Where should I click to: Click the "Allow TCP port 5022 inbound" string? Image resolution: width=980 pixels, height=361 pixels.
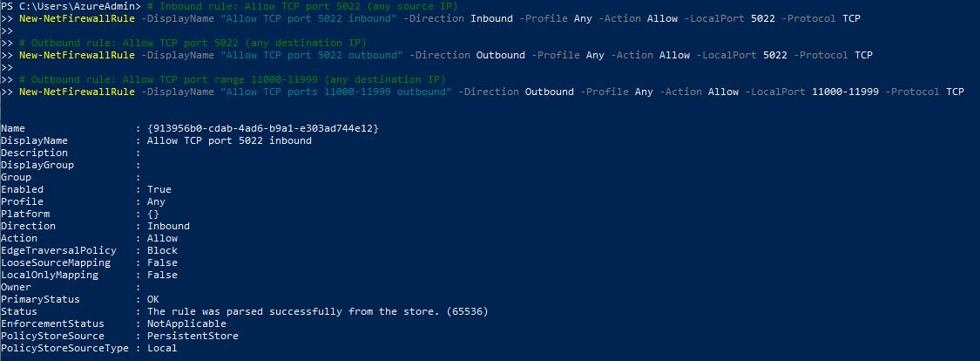pyautogui.click(x=308, y=19)
